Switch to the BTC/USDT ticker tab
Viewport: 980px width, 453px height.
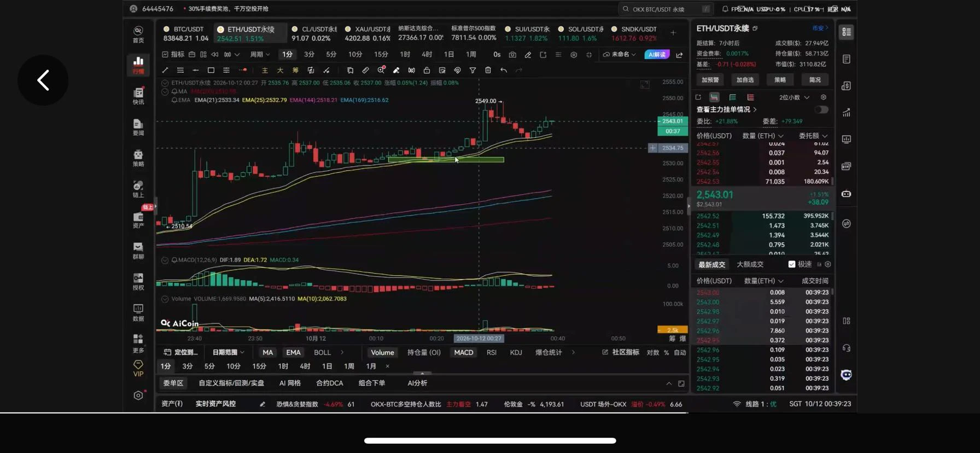tap(185, 33)
